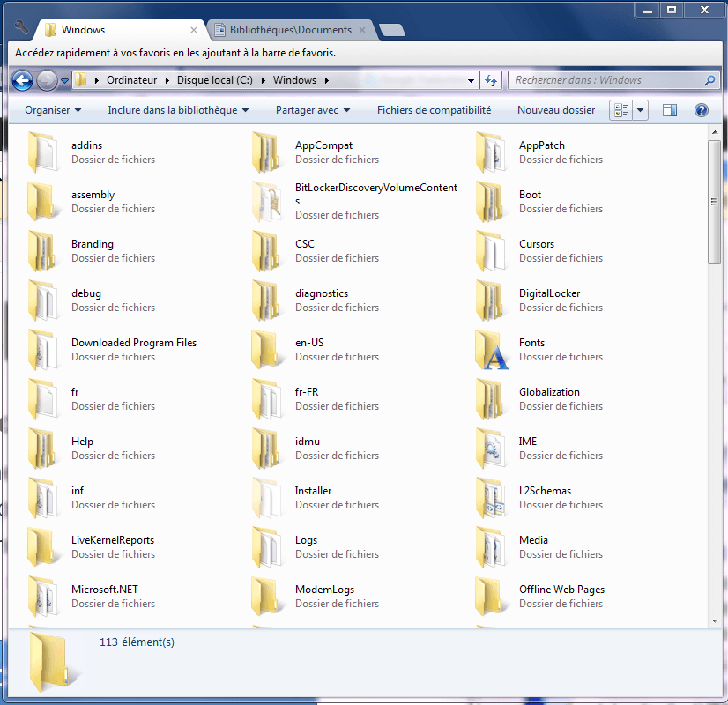Click the Globalization folder name
The image size is (728, 705).
tap(549, 392)
